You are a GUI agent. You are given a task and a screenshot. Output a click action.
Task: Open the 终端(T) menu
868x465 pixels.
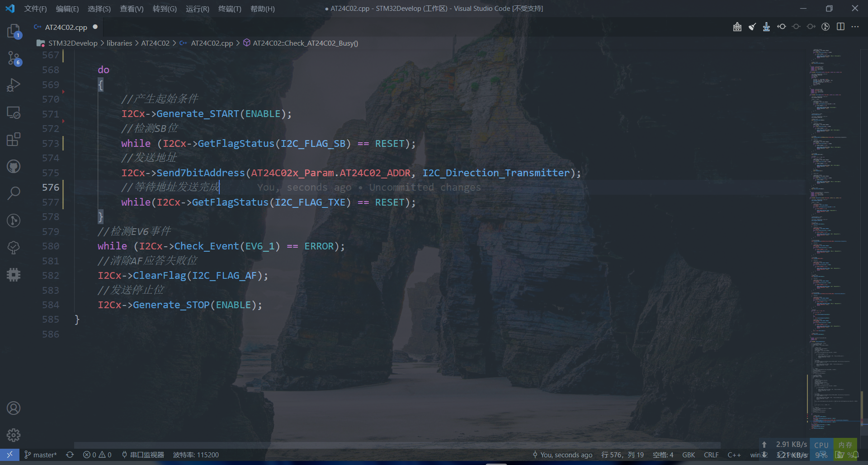(230, 9)
